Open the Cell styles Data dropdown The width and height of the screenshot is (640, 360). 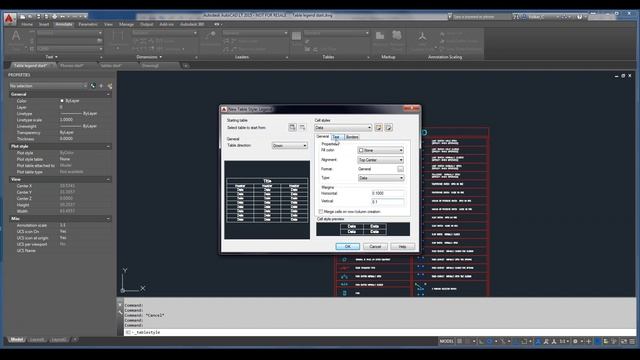343,128
